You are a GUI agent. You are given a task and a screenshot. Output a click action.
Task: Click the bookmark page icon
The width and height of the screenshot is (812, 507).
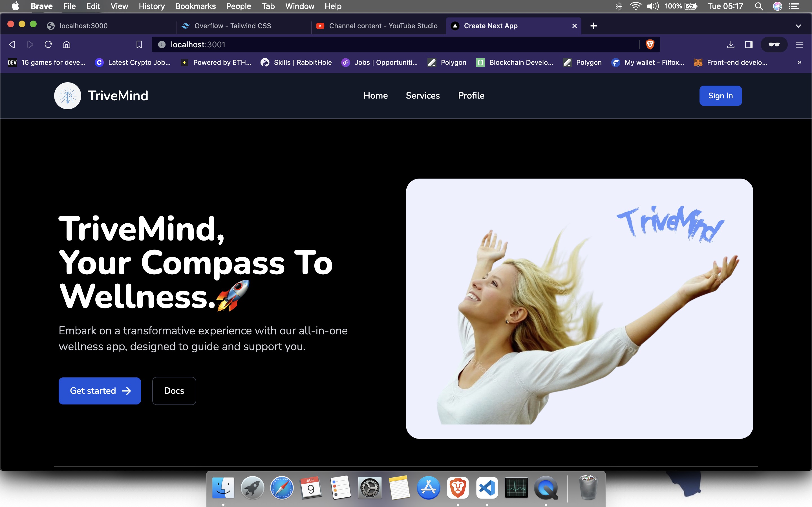tap(139, 45)
